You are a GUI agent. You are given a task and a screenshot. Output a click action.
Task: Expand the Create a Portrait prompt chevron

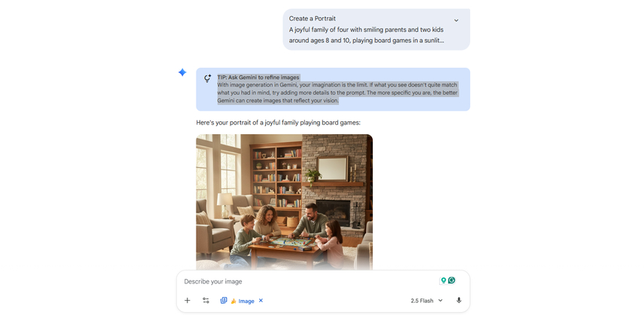coord(456,20)
